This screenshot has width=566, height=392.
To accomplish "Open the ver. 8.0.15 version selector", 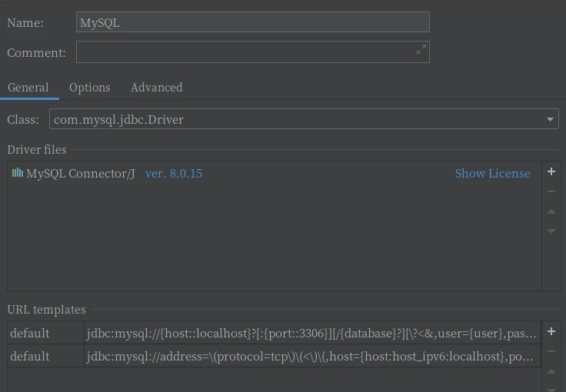I will tap(173, 174).
